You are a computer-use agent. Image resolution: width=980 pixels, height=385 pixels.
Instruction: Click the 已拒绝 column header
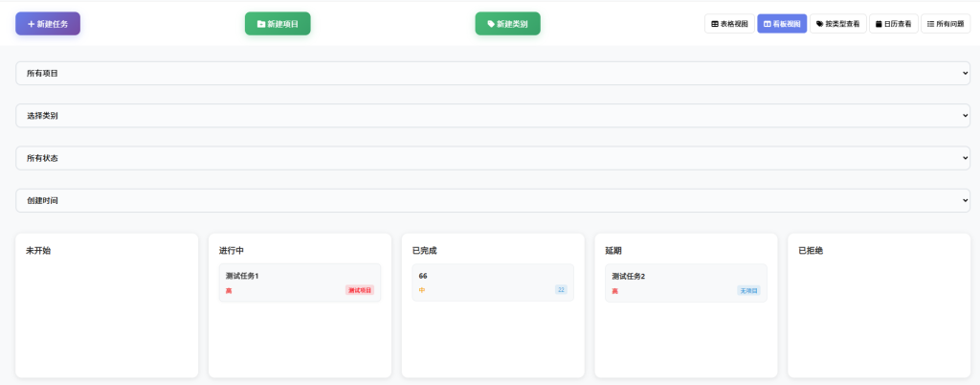tap(811, 251)
